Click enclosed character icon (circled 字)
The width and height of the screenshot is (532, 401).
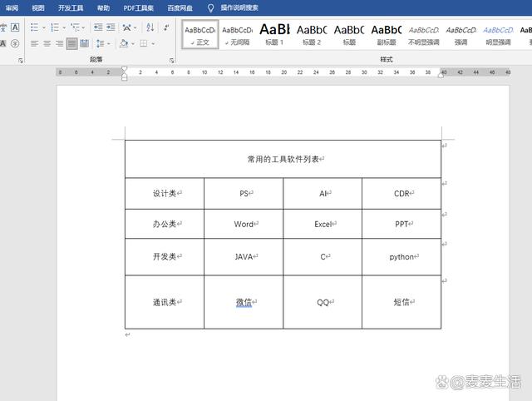[x=15, y=43]
